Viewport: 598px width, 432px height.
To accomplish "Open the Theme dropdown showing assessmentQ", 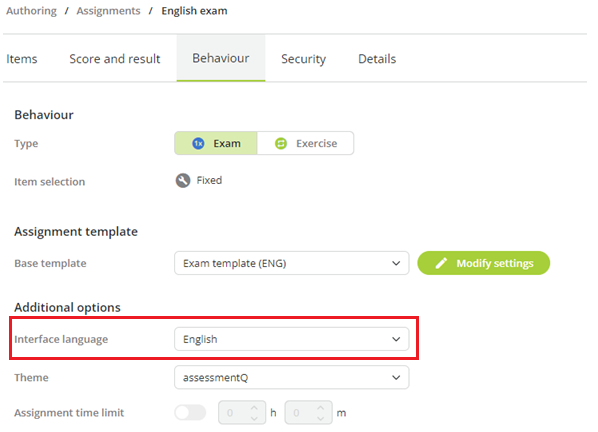I will [292, 377].
